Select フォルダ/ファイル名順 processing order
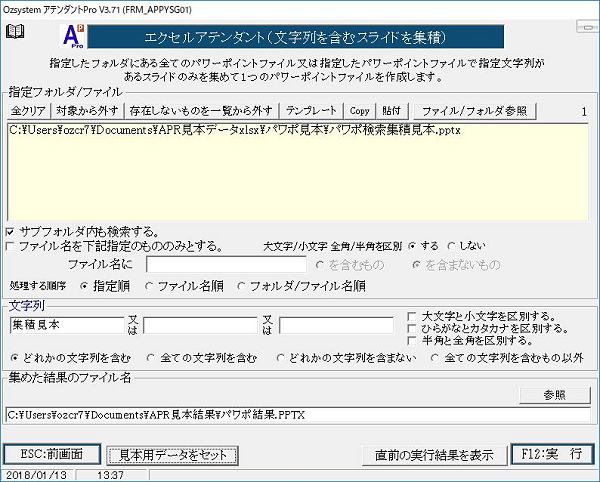 pos(242,285)
